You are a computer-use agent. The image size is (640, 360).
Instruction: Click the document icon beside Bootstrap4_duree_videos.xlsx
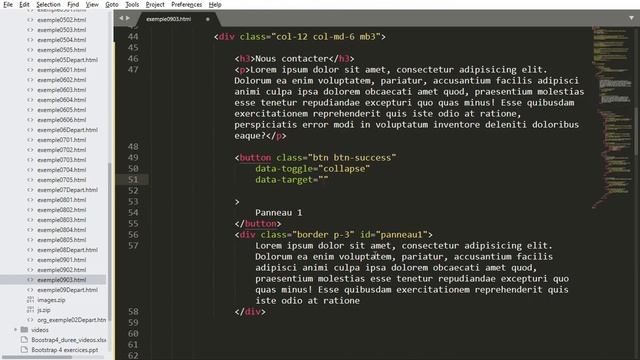tap(24, 340)
